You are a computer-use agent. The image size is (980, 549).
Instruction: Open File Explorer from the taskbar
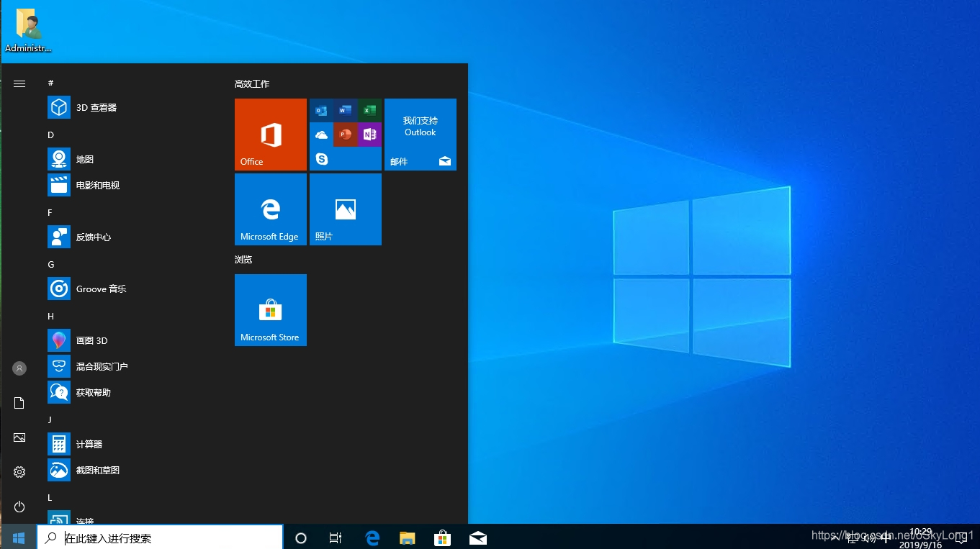point(408,537)
